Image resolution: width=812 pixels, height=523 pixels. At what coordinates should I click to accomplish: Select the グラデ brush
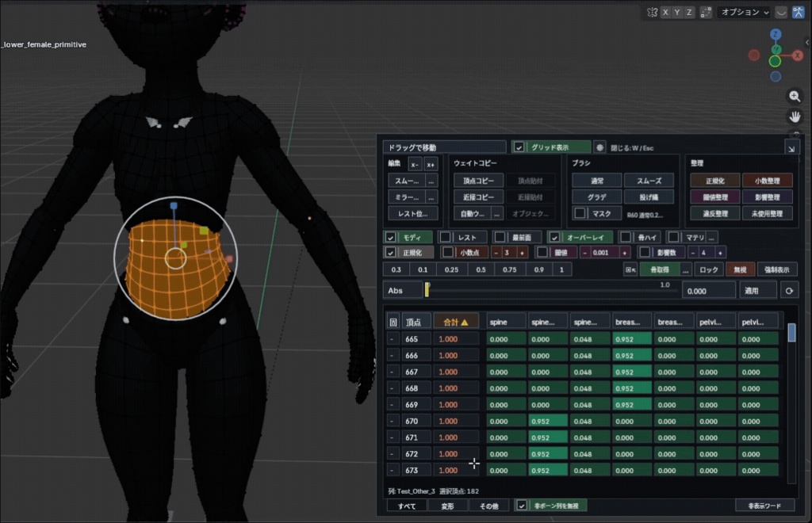pyautogui.click(x=596, y=197)
